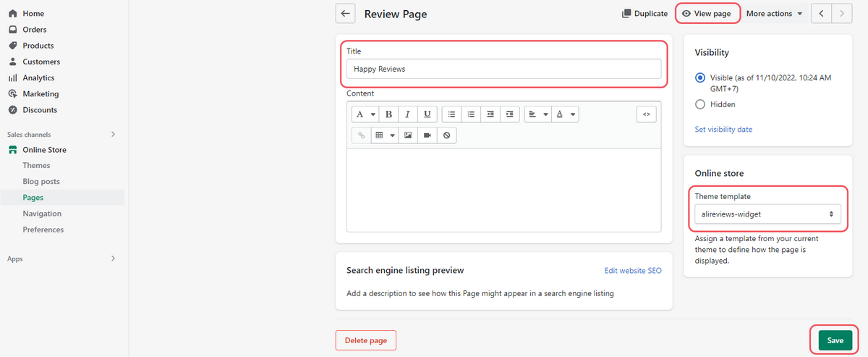Go to the next page with right chevron
868x357 pixels.
[841, 14]
